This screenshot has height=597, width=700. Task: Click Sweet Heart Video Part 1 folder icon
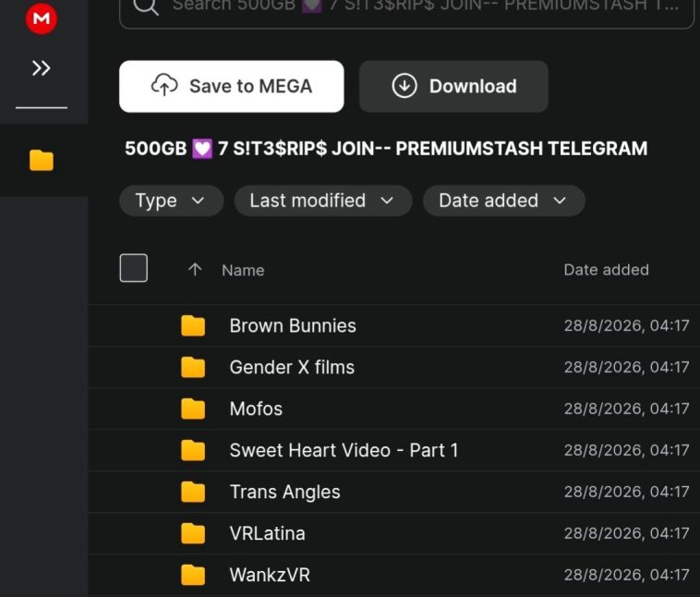193,450
